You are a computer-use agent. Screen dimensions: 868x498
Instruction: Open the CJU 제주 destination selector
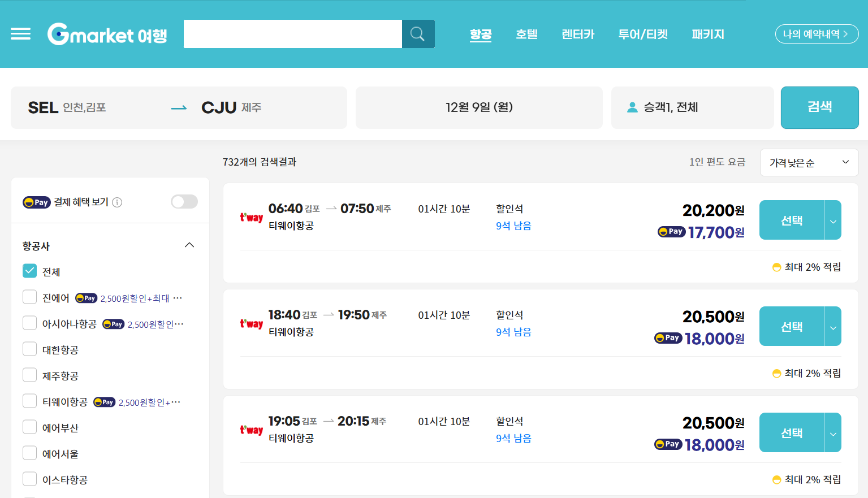pos(231,107)
